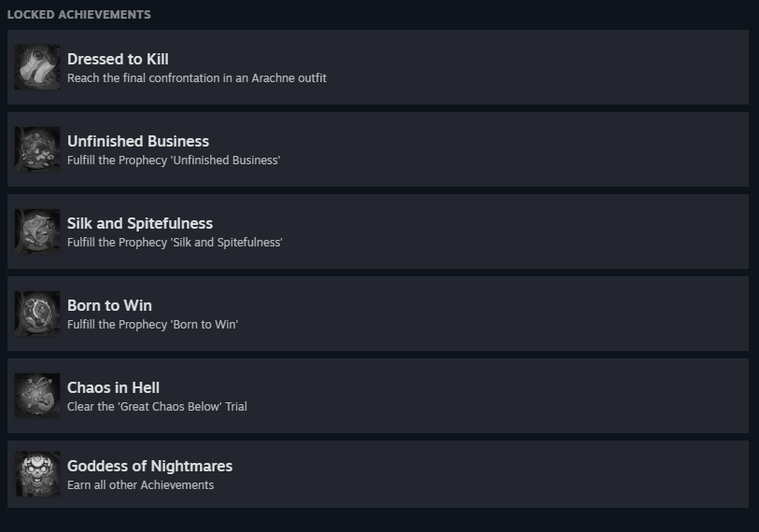Image resolution: width=759 pixels, height=532 pixels.
Task: Click the Unfinished Business achievement icon
Action: pyautogui.click(x=37, y=149)
